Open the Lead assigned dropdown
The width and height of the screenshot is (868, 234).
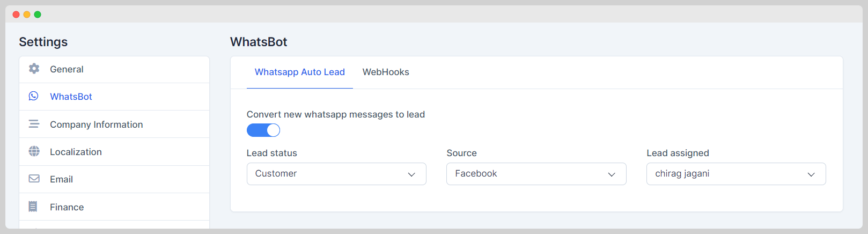(x=736, y=174)
